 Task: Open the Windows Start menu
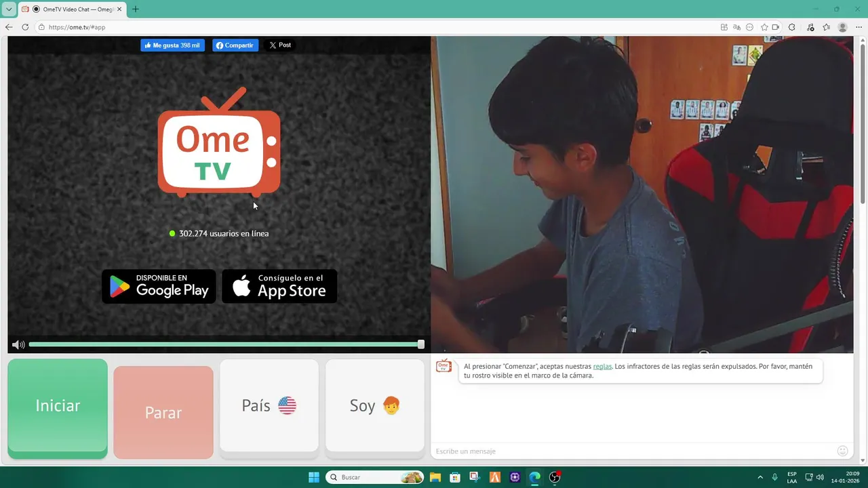(x=314, y=477)
